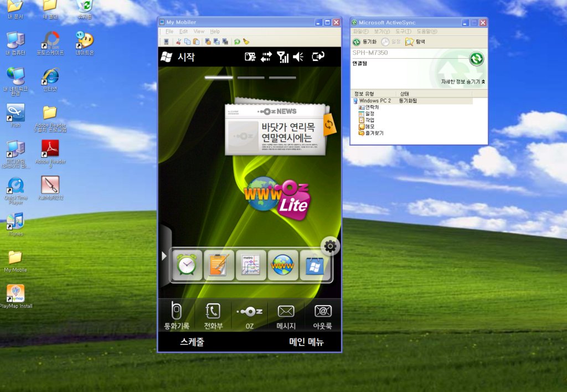567x392 pixels.
Task: Open the 메시지 messages shortcut
Action: coord(286,316)
